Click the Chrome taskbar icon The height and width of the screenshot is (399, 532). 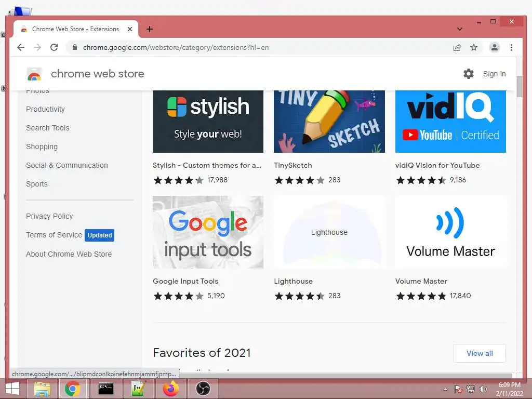pyautogui.click(x=73, y=389)
